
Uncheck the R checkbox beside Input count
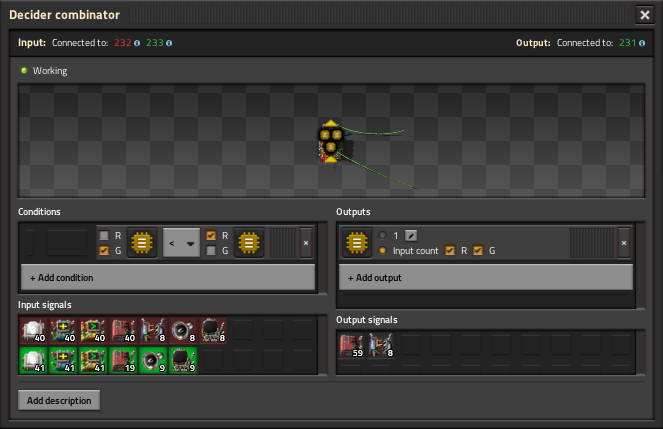(450, 250)
